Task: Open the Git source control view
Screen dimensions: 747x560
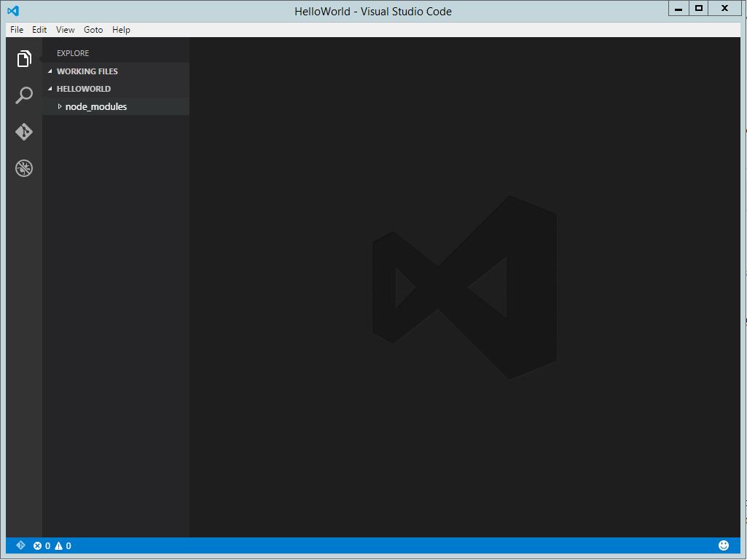Action: (24, 132)
